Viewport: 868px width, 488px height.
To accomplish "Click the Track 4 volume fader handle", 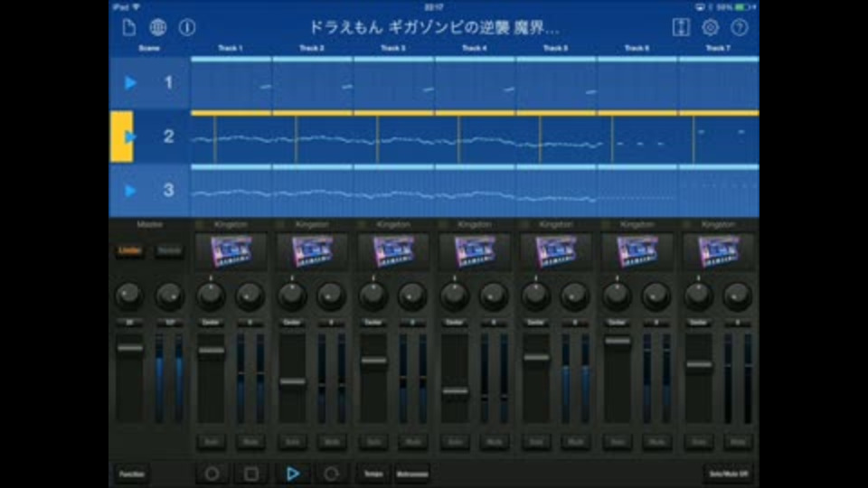I will pos(456,391).
